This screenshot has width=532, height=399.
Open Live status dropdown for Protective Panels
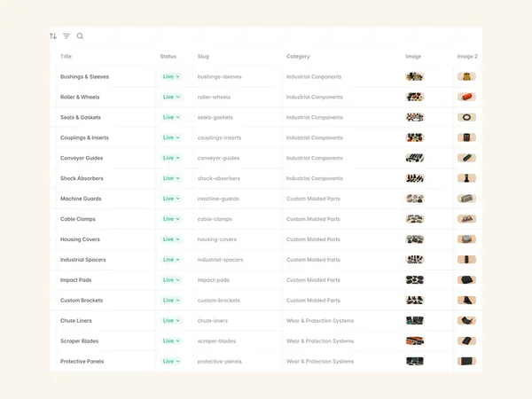[x=171, y=362]
